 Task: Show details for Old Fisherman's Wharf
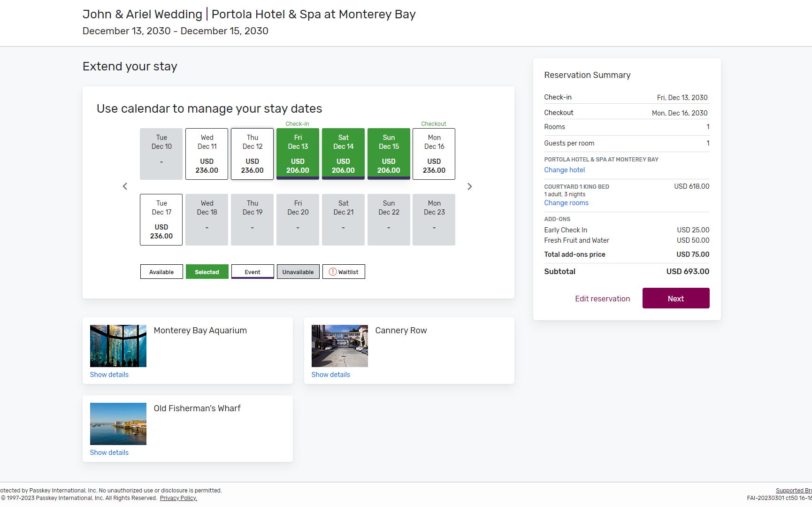(x=109, y=453)
